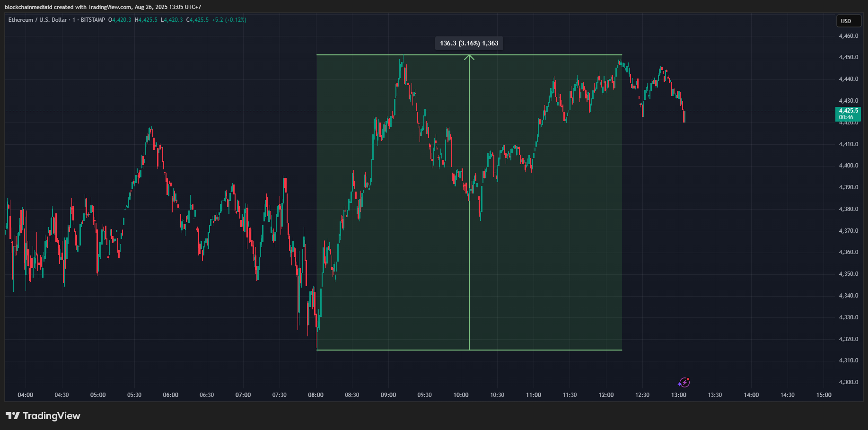The height and width of the screenshot is (430, 868).
Task: Click the 4,300.0 price axis label
Action: 848,382
